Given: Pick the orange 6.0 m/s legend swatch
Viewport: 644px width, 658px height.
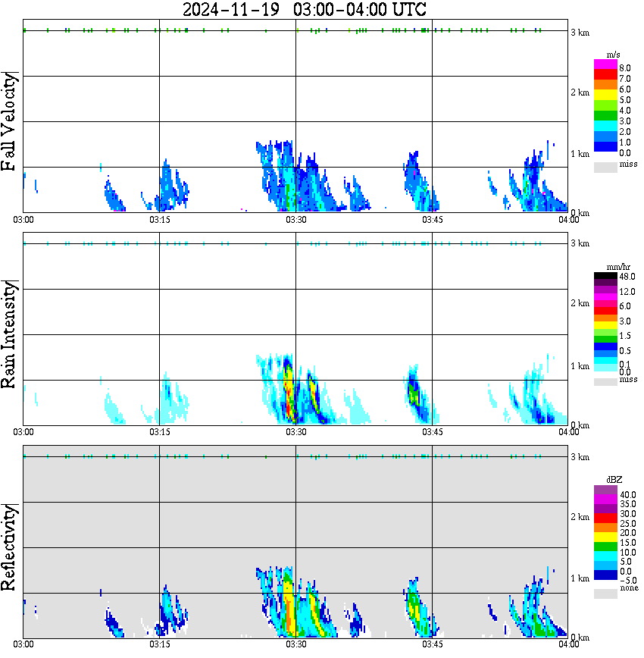Looking at the screenshot, I should point(605,85).
